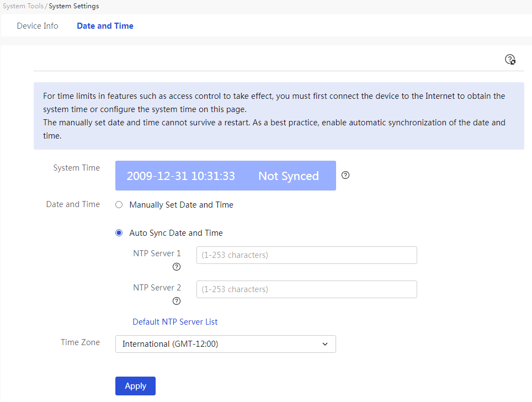Click System Tools in the breadcrumb

23,6
